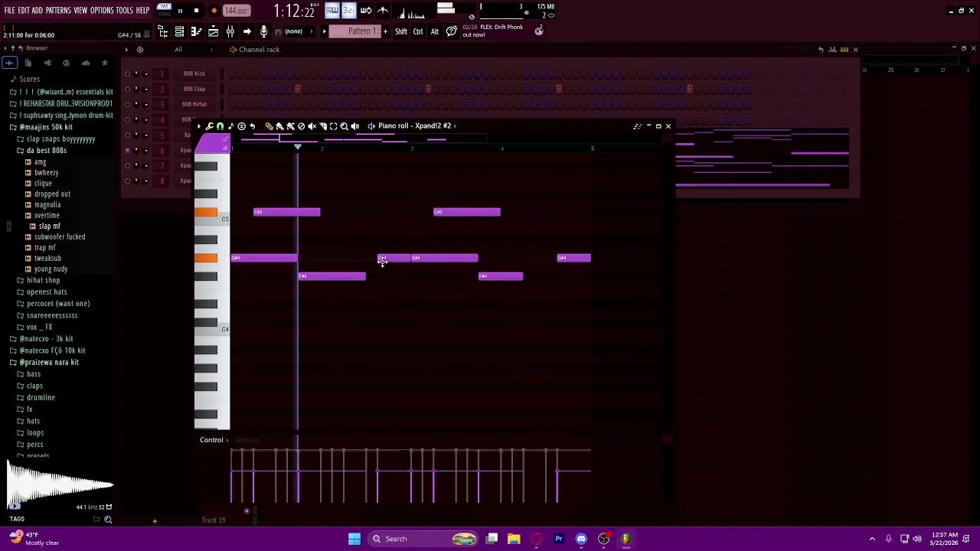Click the piano roll undo arrow icon

point(252,126)
